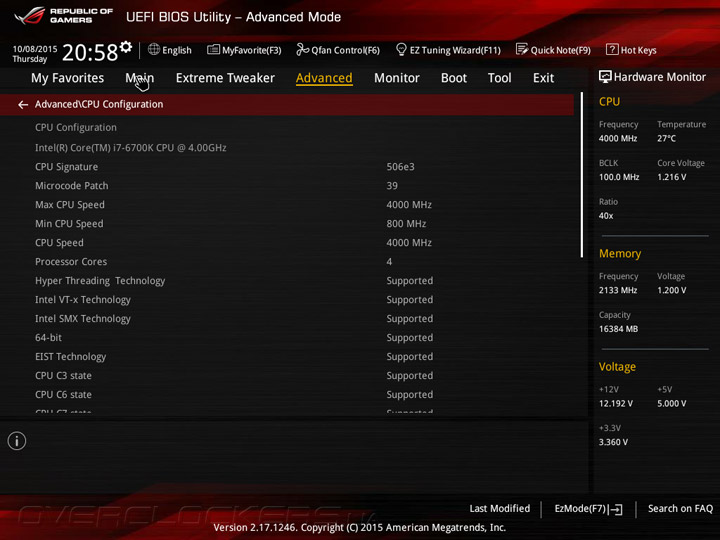Open the Exit tab
The width and height of the screenshot is (720, 540).
tap(544, 78)
